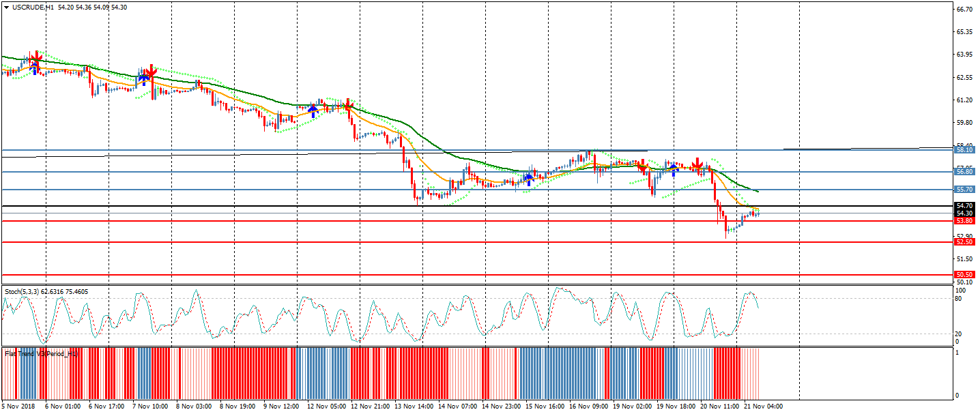Click the 66.70 price scale label
The width and height of the screenshot is (980, 414).
pos(964,10)
